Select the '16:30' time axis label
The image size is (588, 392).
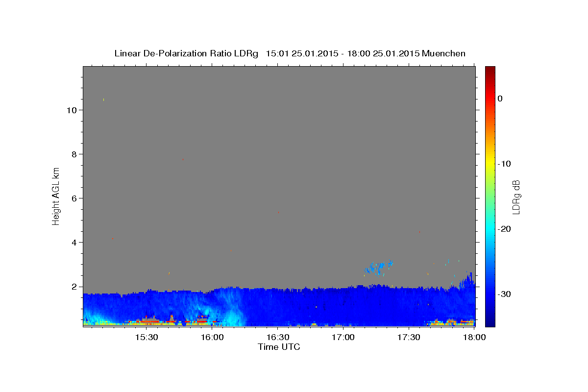point(278,337)
